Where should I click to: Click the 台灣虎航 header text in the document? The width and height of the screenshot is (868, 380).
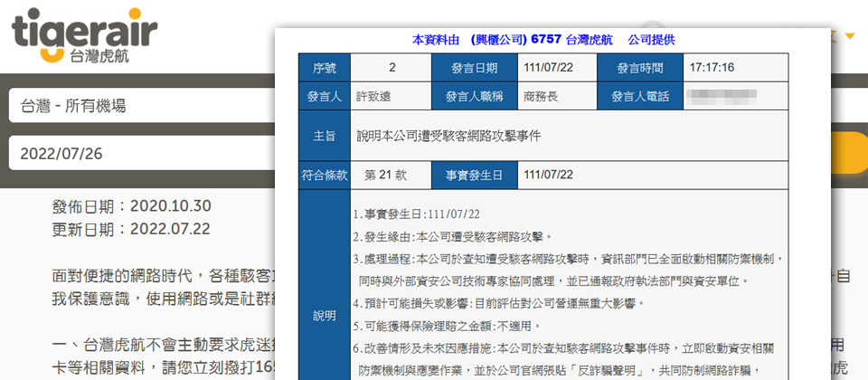(590, 40)
